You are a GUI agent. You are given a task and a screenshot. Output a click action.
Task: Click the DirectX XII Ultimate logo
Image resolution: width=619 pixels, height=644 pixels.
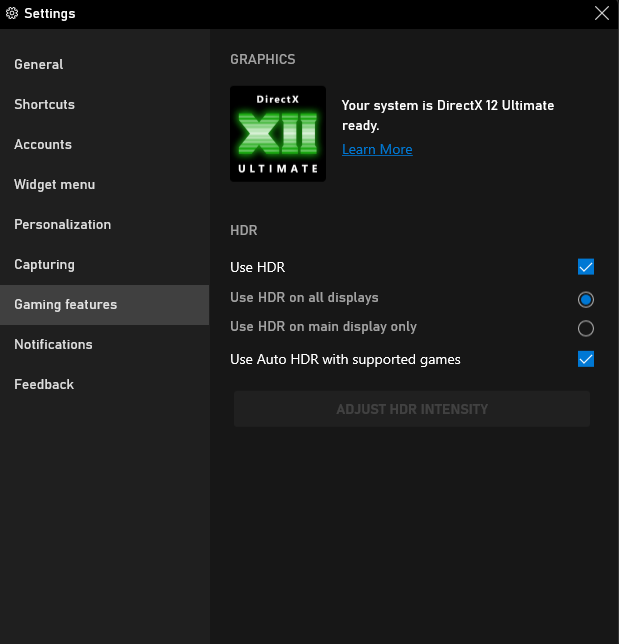click(278, 133)
